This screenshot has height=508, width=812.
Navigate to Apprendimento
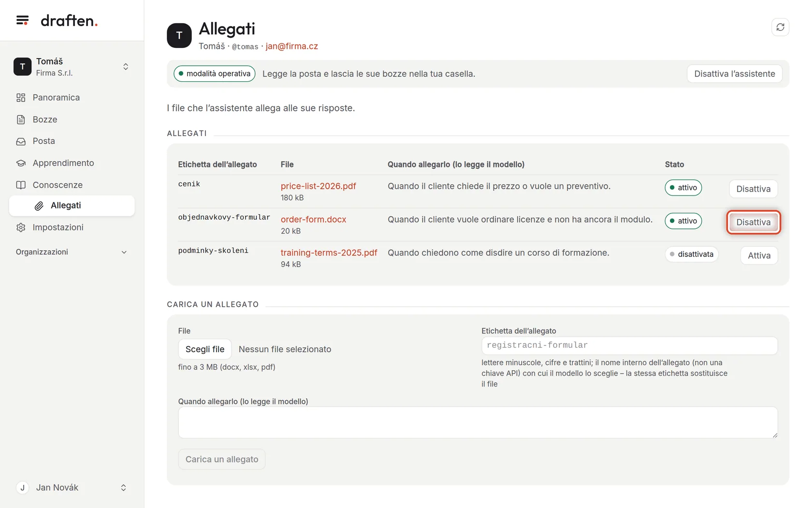(x=72, y=163)
